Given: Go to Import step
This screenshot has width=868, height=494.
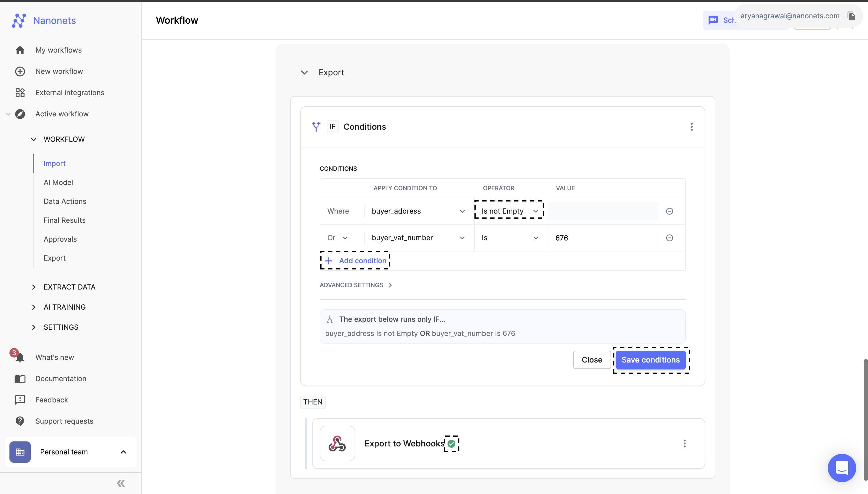Looking at the screenshot, I should [55, 164].
